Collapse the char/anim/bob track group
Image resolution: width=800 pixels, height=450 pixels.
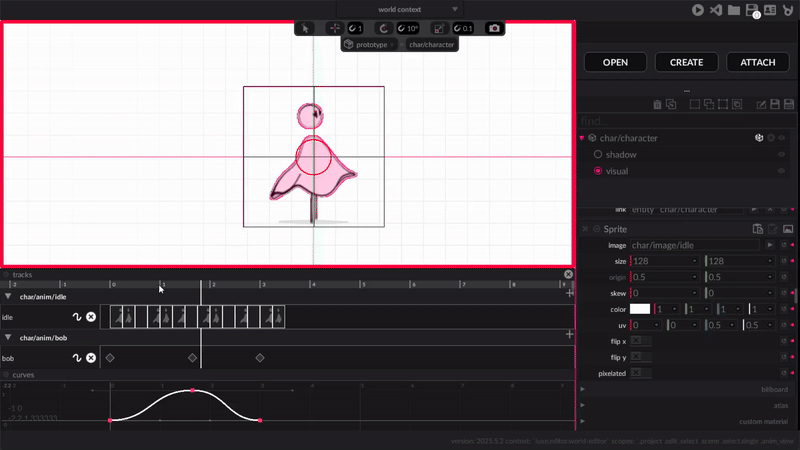(x=8, y=338)
